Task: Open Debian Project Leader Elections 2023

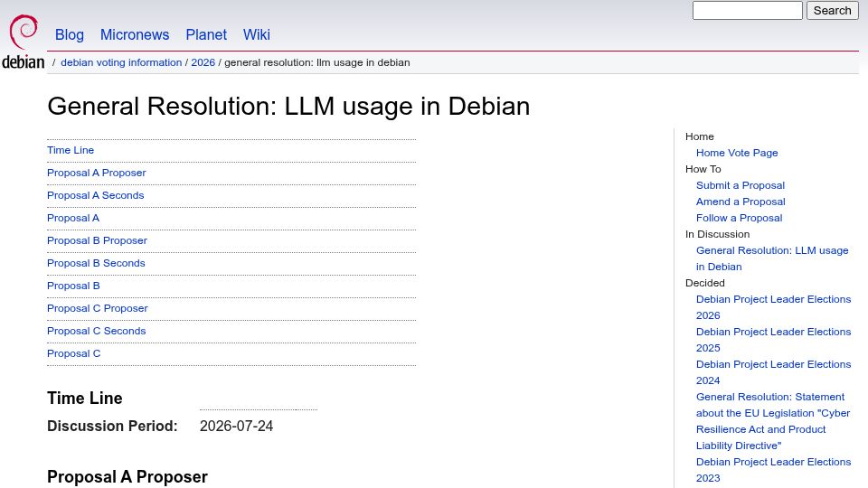Action: [773, 470]
